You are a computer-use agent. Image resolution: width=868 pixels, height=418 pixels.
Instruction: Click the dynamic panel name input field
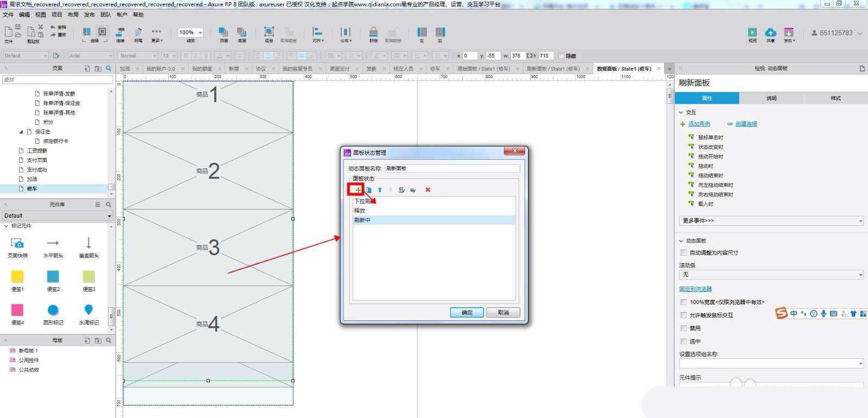[452, 168]
